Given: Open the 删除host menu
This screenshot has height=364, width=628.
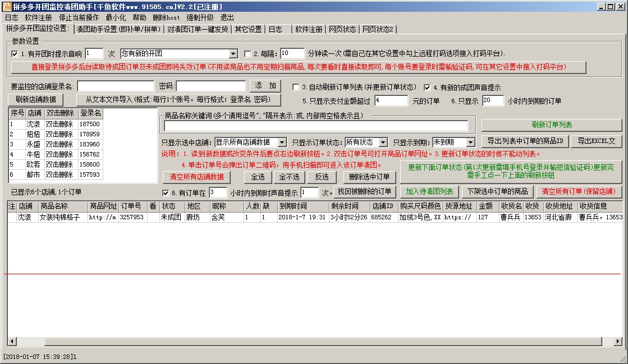Looking at the screenshot, I should point(166,17).
